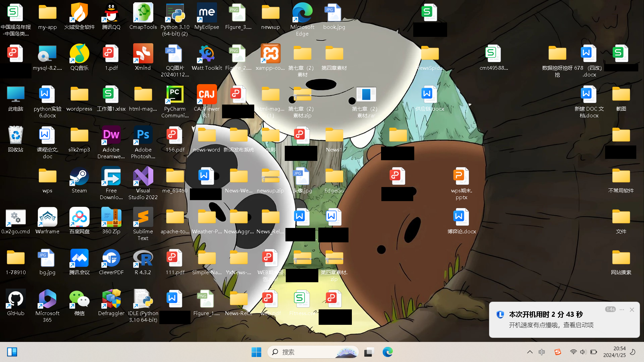
Task: Open the Wi-Fi network tray icon
Action: [x=573, y=352]
